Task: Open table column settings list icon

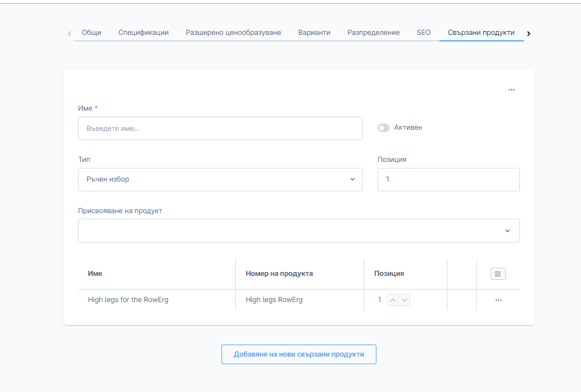Action: click(x=498, y=274)
